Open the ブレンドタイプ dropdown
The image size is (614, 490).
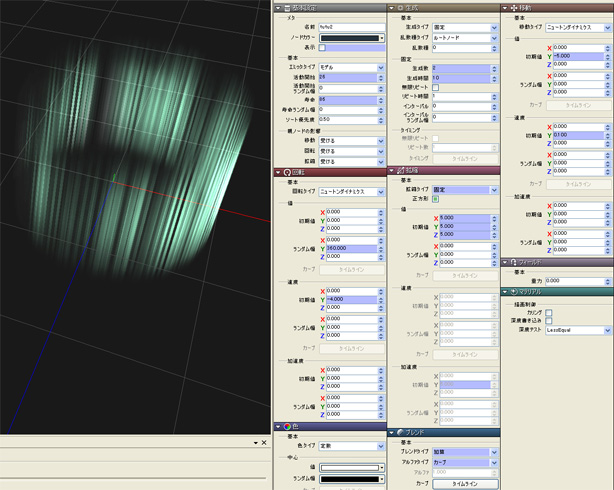pyautogui.click(x=465, y=452)
